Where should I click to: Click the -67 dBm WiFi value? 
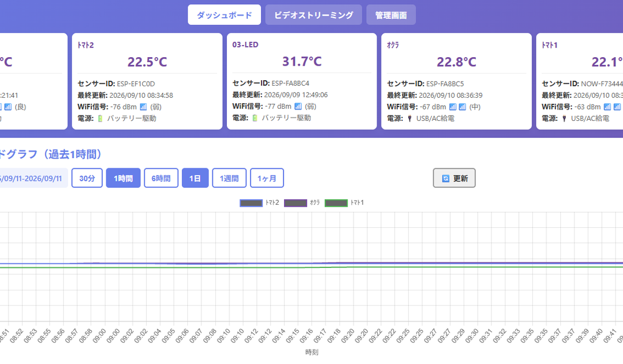433,107
